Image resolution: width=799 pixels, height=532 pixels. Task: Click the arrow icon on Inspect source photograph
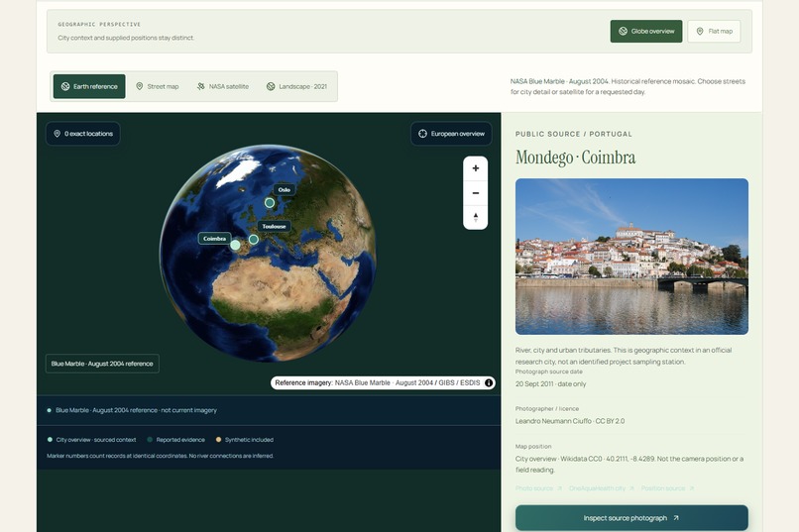[x=676, y=518]
